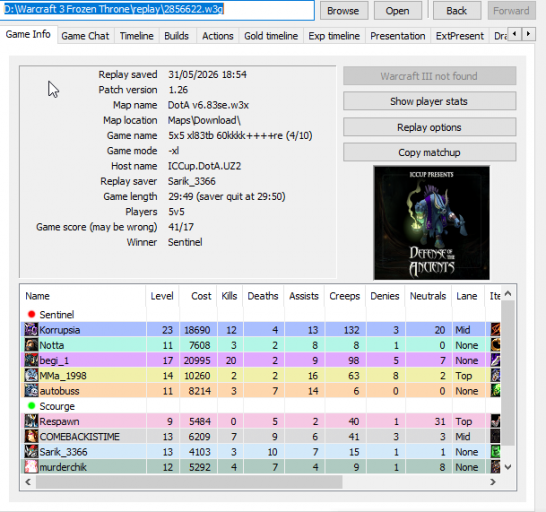The image size is (546, 512).
Task: Click horizontal scrollbar left arrow
Action: click(28, 482)
